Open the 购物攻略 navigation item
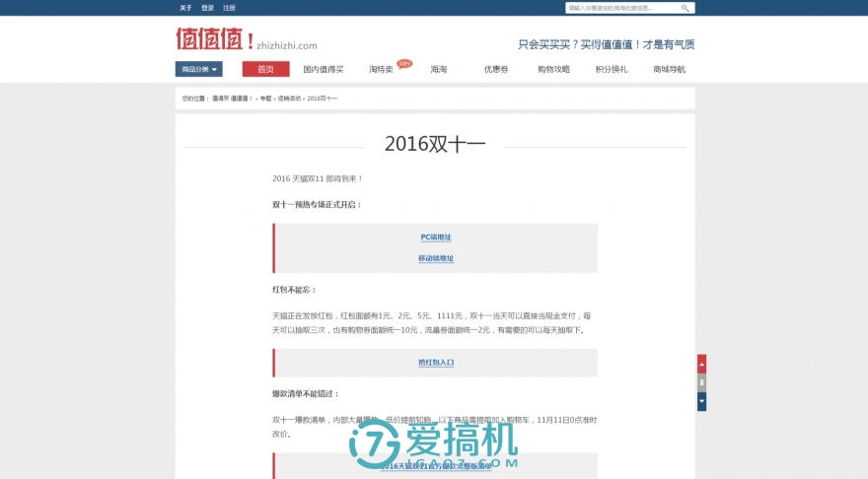Screen dimensions: 868x479 point(553,69)
